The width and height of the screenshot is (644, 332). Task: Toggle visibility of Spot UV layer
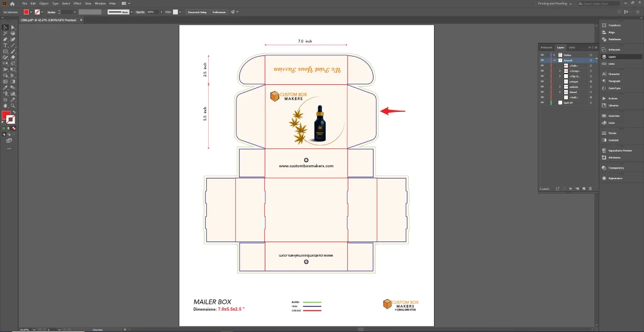pyautogui.click(x=542, y=102)
